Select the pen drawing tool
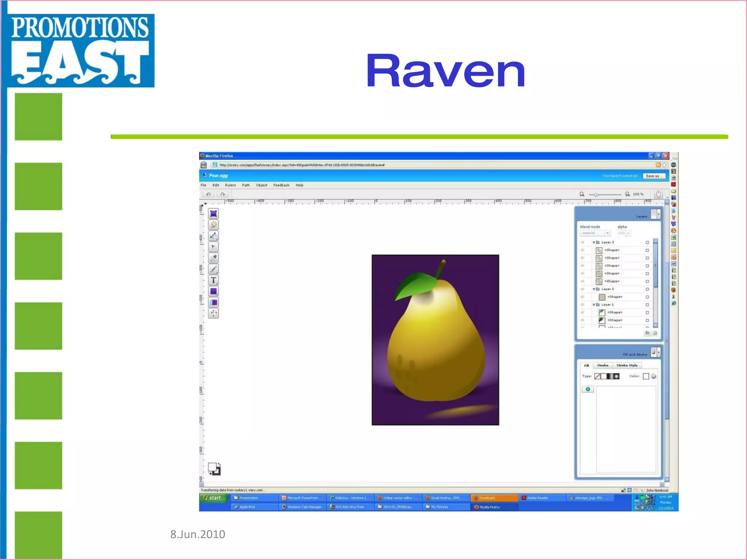The height and width of the screenshot is (560, 747). click(x=213, y=269)
